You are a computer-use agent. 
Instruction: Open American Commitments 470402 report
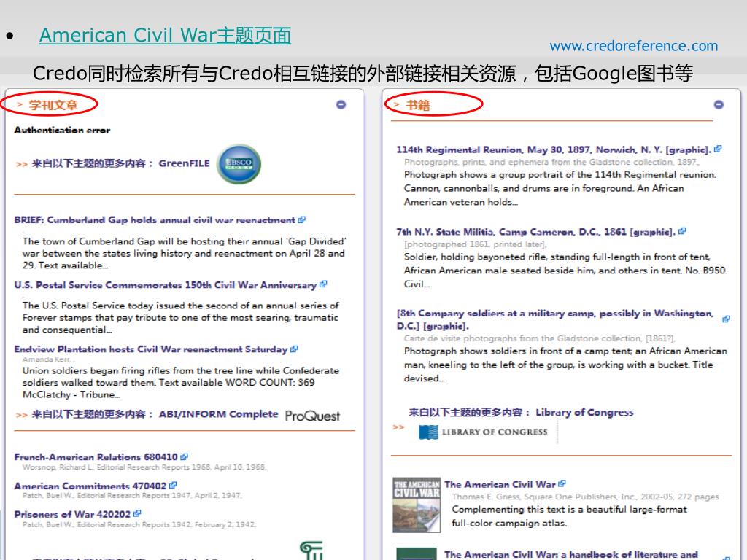(x=90, y=486)
